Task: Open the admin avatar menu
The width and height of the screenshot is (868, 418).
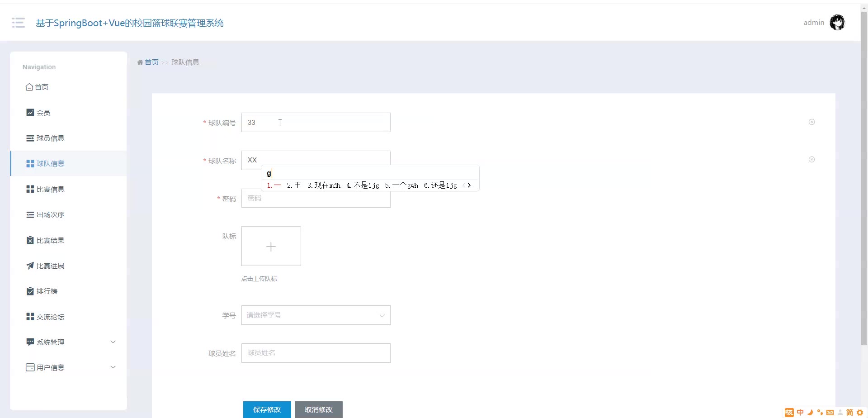Action: coord(837,22)
